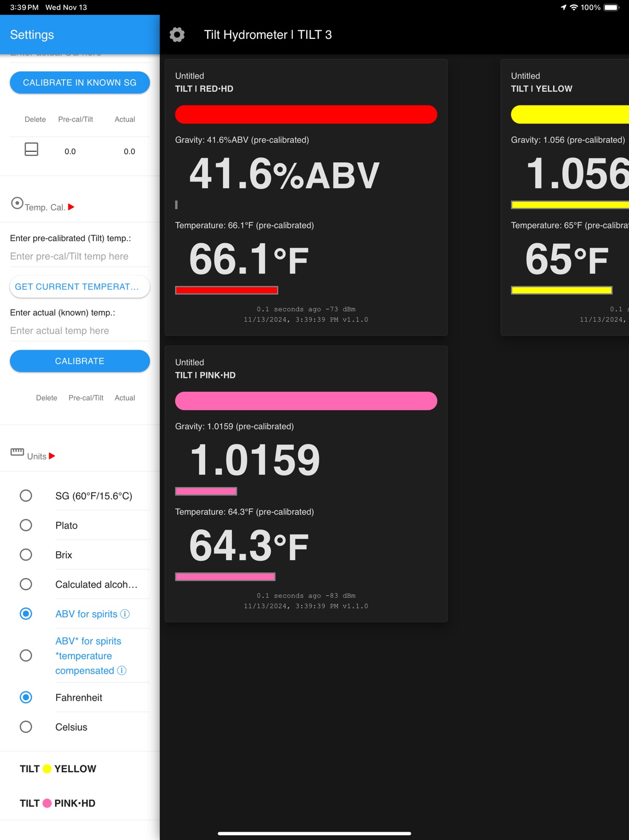
Task: Select SG (60°F/15.6°C) unit
Action: pyautogui.click(x=26, y=496)
